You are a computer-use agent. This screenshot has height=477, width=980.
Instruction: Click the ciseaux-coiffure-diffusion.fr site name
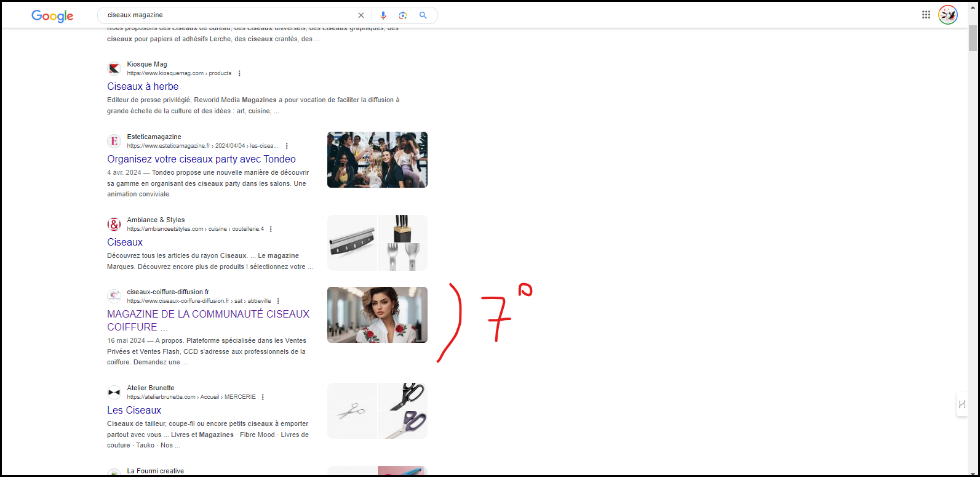(x=168, y=292)
